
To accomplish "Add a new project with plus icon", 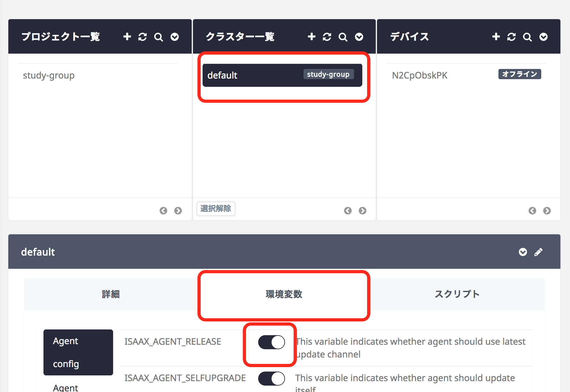I will pos(127,37).
